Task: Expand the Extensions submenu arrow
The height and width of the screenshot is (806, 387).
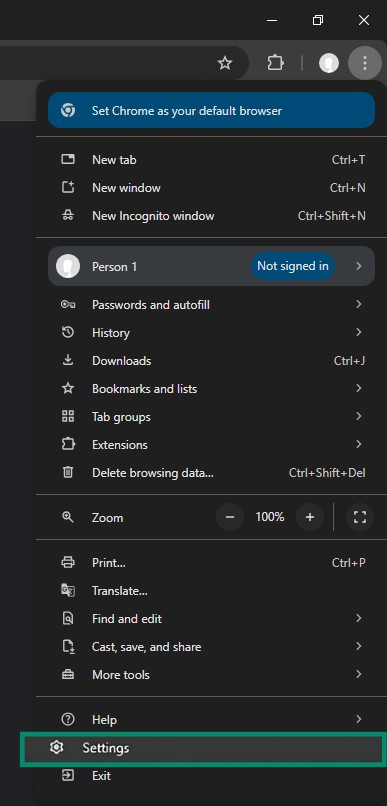Action: point(359,444)
